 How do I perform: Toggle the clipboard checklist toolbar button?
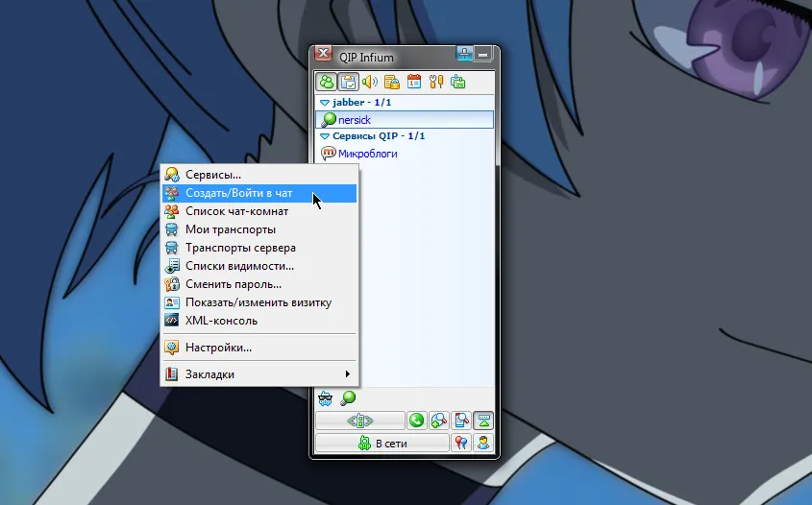pyautogui.click(x=349, y=82)
